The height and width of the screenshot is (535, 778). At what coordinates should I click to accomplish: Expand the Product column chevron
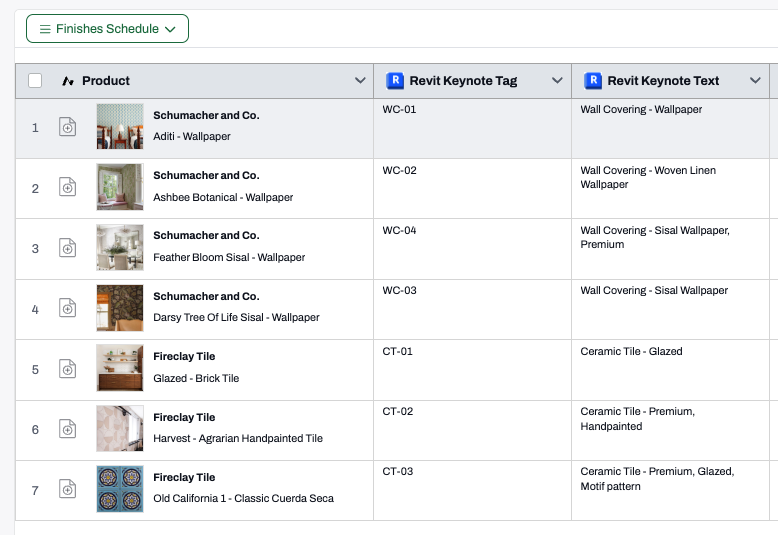(360, 80)
